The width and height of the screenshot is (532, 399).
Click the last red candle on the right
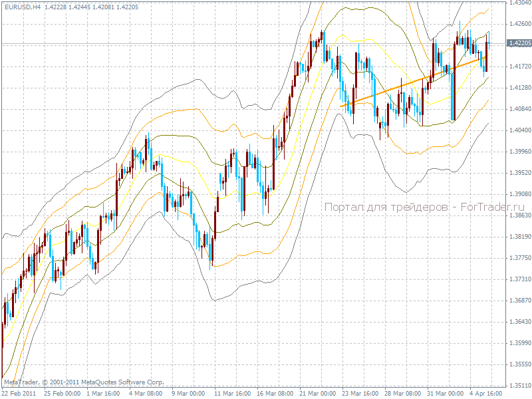(487, 57)
